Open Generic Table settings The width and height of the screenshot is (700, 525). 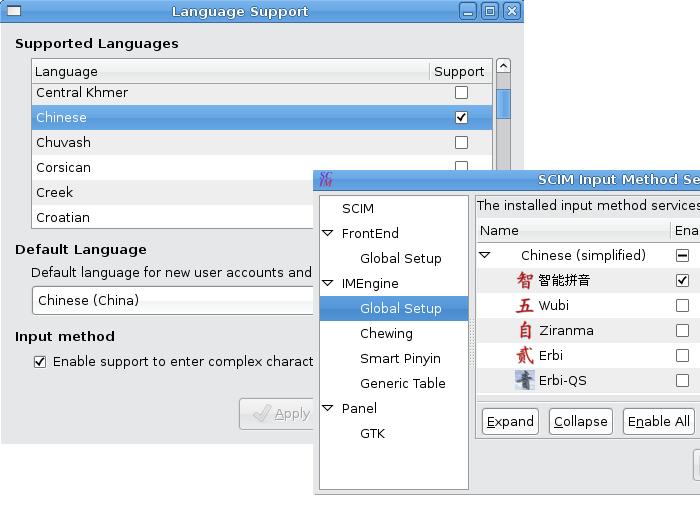403,383
